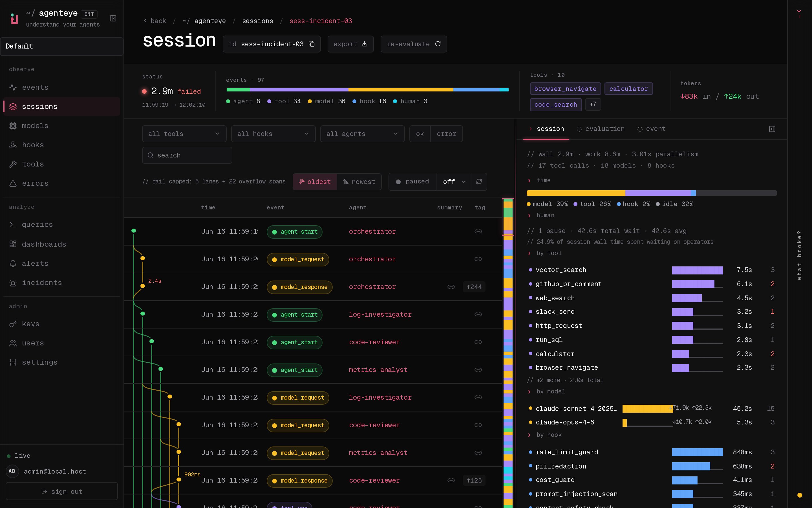Collapse the right detail panel icon
Viewport: 812px width, 508px height.
pos(772,129)
